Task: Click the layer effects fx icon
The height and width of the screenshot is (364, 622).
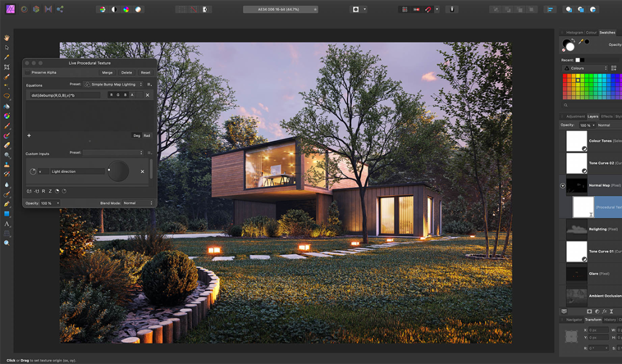Action: point(604,311)
